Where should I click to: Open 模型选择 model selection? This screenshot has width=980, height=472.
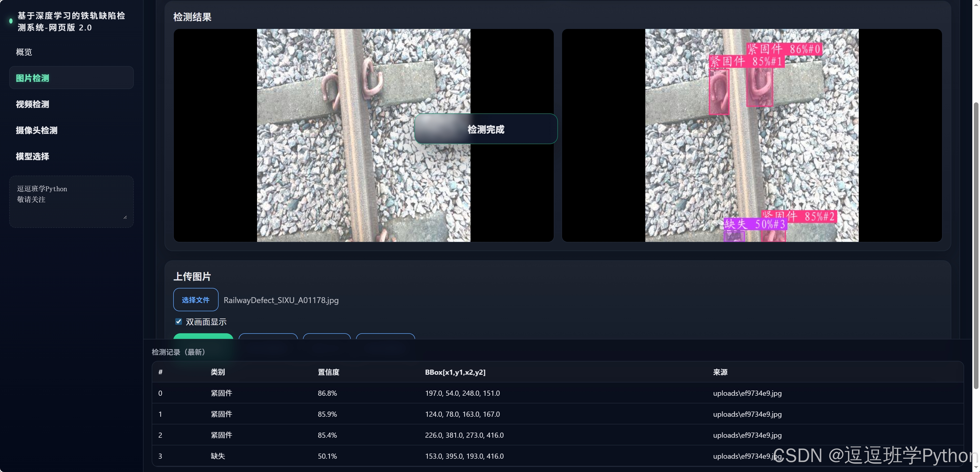32,156
